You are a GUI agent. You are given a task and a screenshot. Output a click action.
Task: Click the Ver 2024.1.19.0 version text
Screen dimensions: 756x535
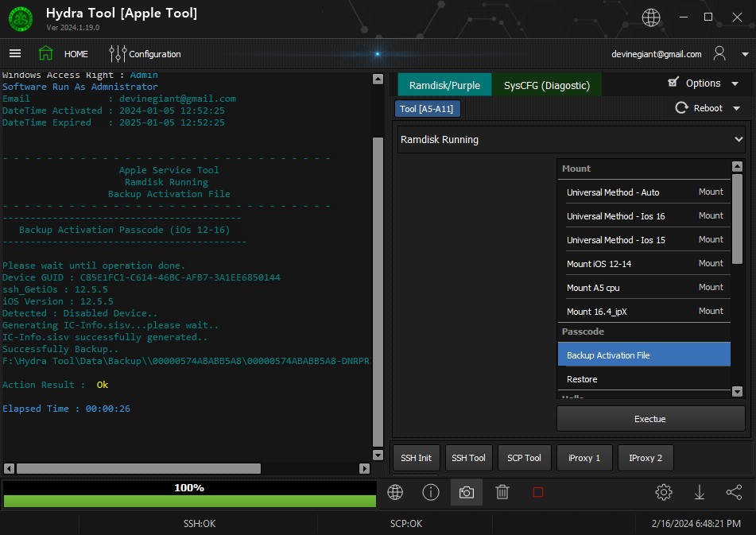(73, 28)
